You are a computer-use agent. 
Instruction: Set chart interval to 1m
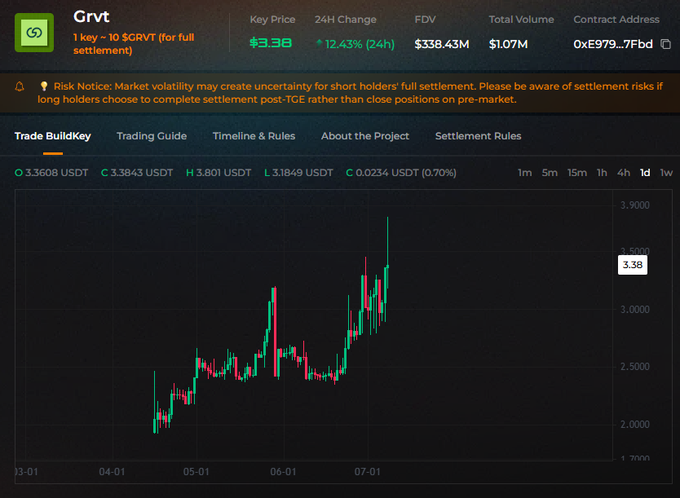point(525,173)
